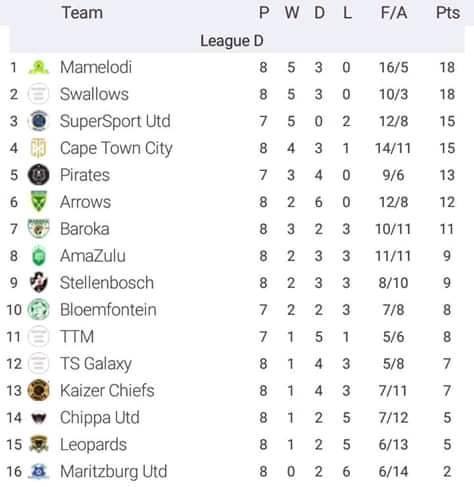Select the Cape Town City logo
474x487 pixels.
[x=39, y=148]
